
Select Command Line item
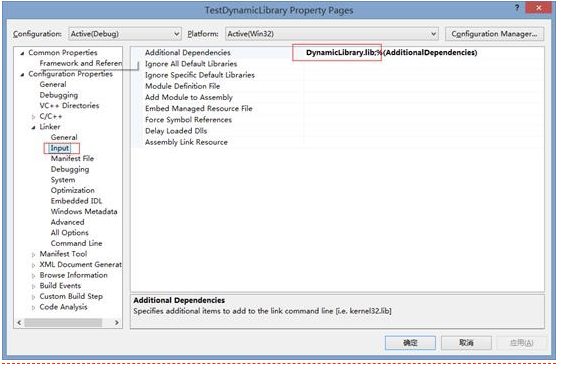tap(77, 243)
